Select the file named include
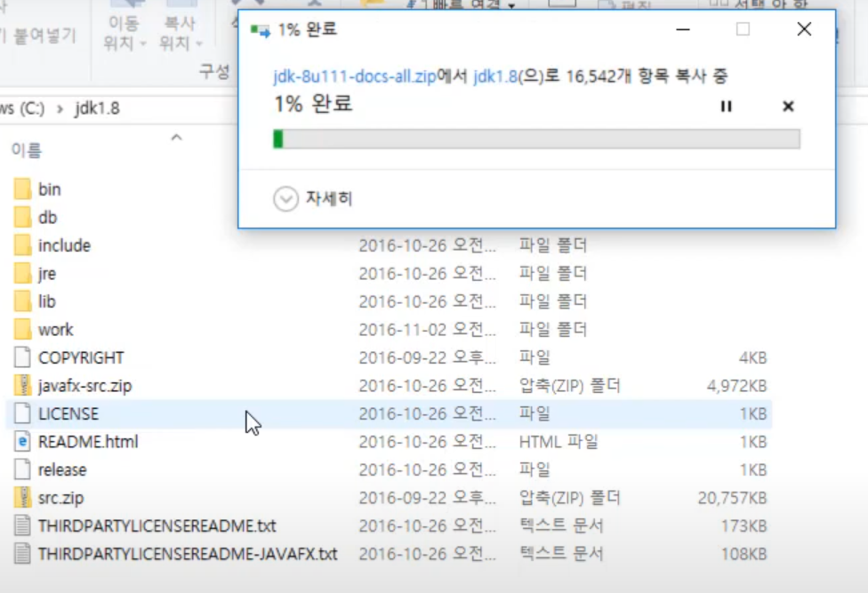Viewport: 868px width, 593px height. click(64, 245)
